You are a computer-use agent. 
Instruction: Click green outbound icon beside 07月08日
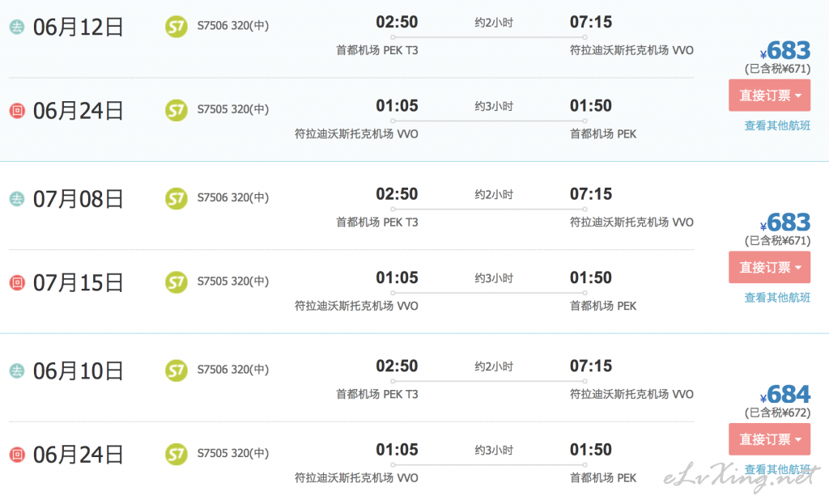[x=17, y=199]
